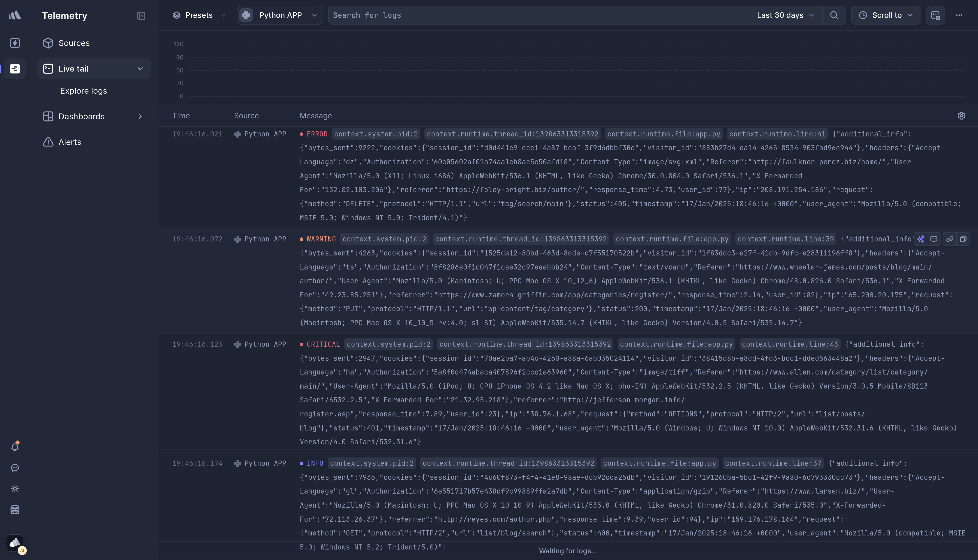The height and width of the screenshot is (560, 978).
Task: Copy the WARNING log entry contents
Action: pos(964,239)
